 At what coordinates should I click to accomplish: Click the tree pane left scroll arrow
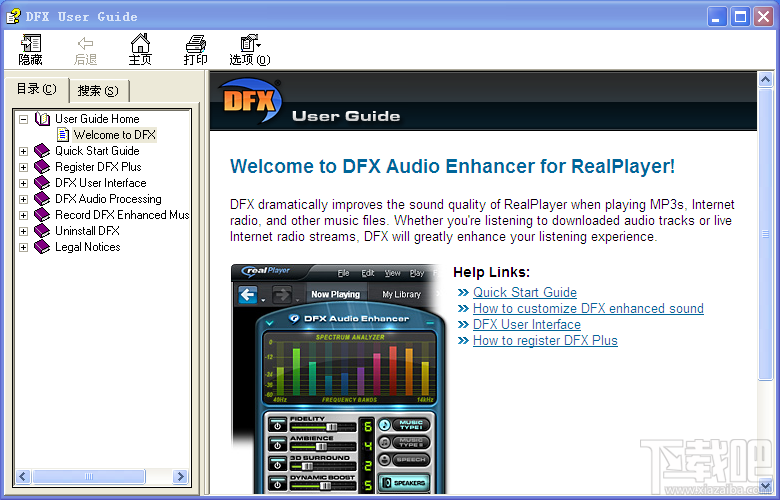click(x=23, y=477)
